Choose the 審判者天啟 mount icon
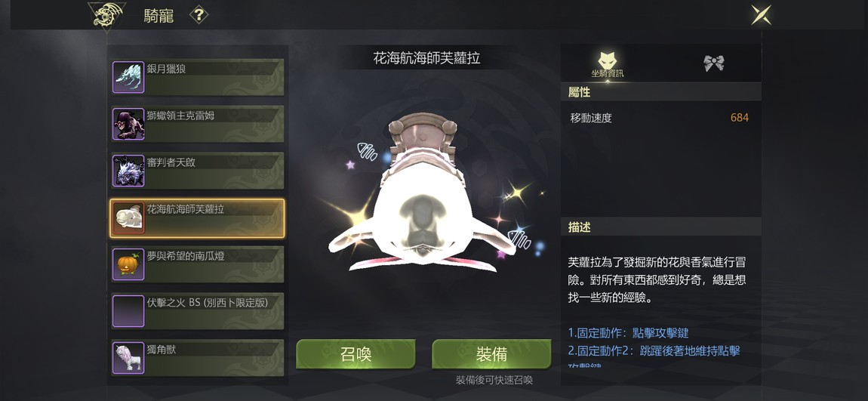Image resolution: width=868 pixels, height=401 pixels. pos(128,171)
